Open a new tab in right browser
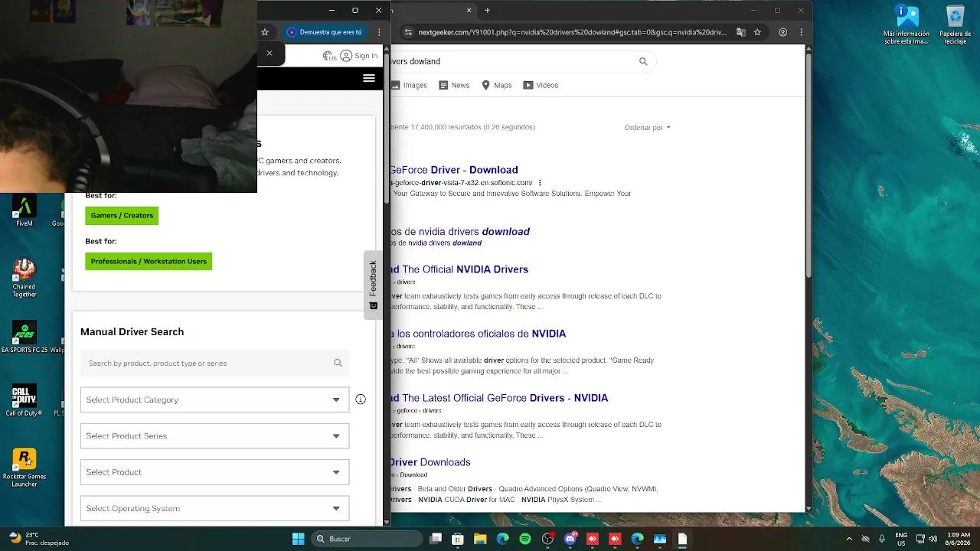 tap(487, 10)
